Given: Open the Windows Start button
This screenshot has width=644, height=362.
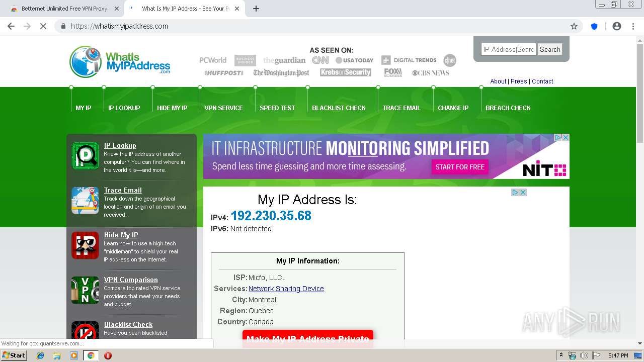Looking at the screenshot, I should click(14, 355).
